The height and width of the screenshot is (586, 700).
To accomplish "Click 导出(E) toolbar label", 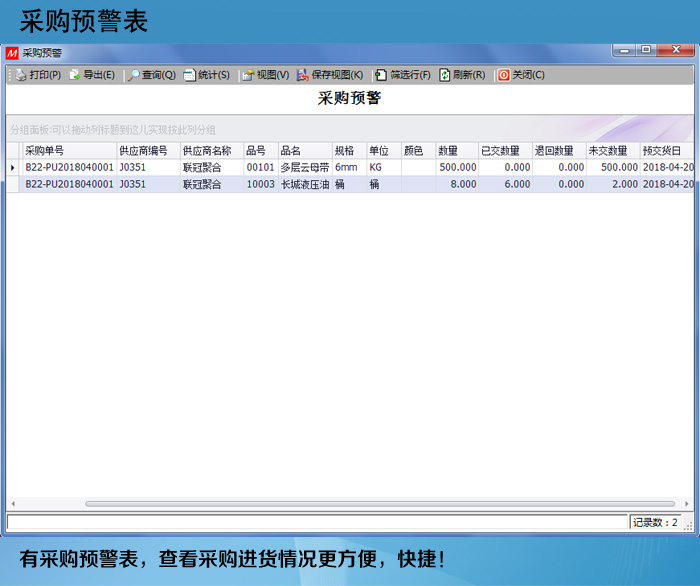I will pyautogui.click(x=99, y=75).
